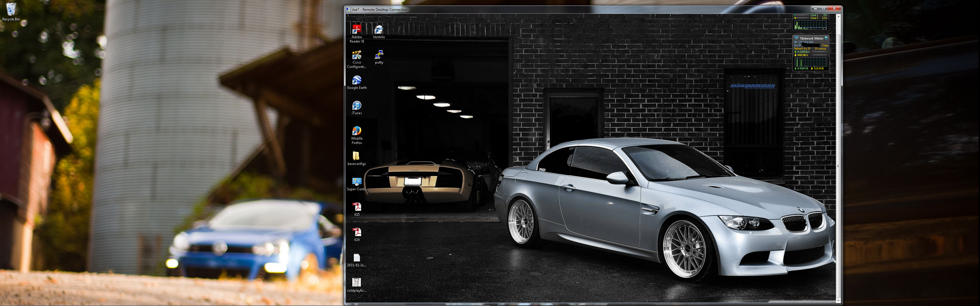Click the IP: 172.16.2.102 text
The image size is (980, 306).
[804, 42]
